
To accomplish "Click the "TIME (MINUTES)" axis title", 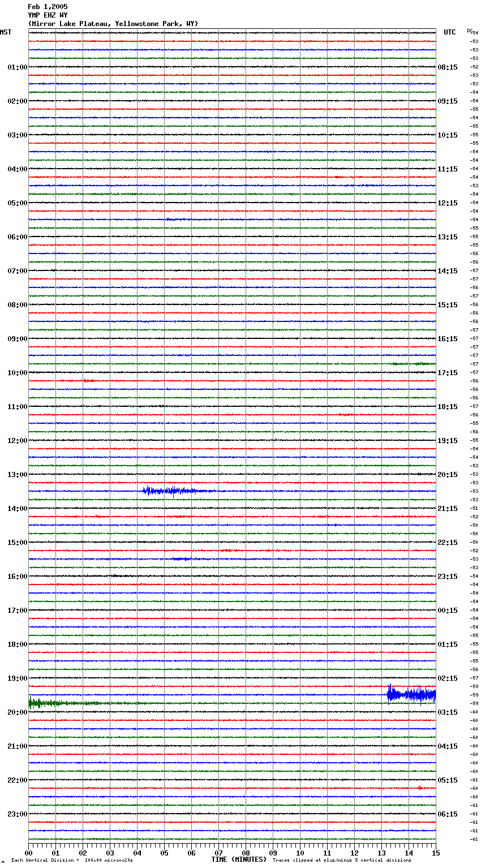I will [239, 860].
